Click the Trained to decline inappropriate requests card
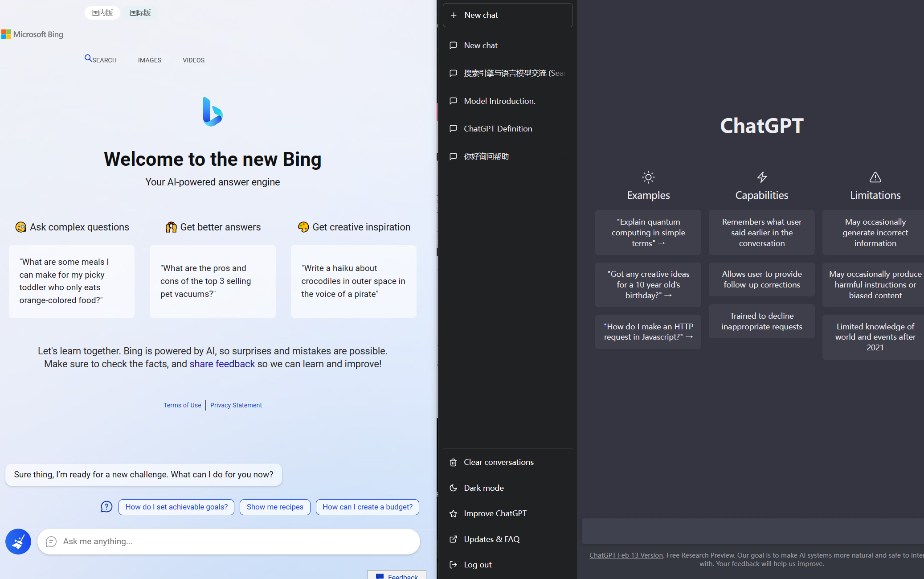The image size is (924, 579). pos(762,321)
